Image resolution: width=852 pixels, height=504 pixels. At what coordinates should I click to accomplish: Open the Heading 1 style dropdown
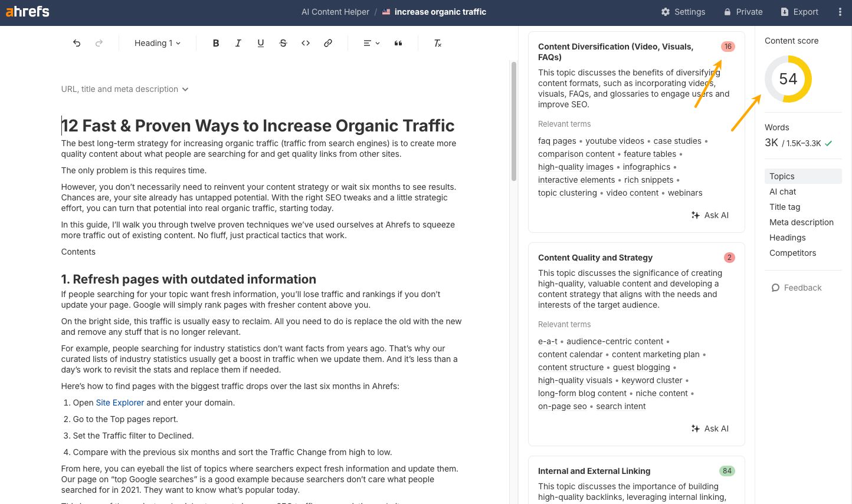pos(156,42)
